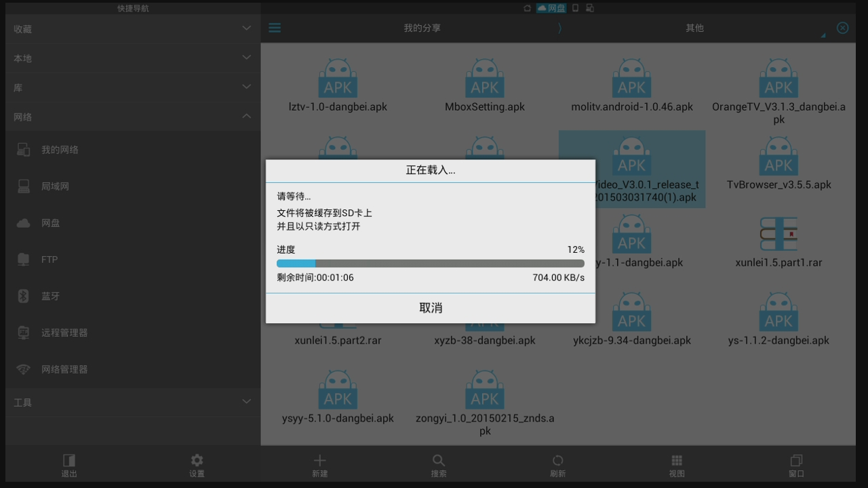Open the hamburger menu icon
868x488 pixels.
pos(275,28)
